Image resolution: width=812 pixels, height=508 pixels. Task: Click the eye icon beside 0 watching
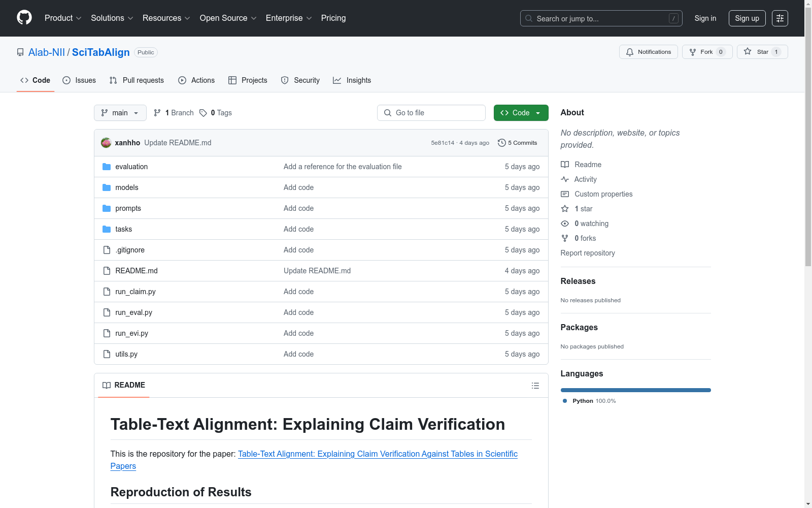click(x=565, y=224)
